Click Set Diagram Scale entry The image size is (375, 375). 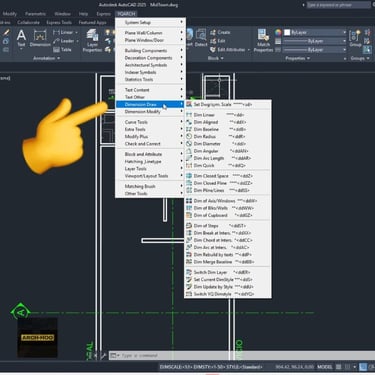coord(228,104)
